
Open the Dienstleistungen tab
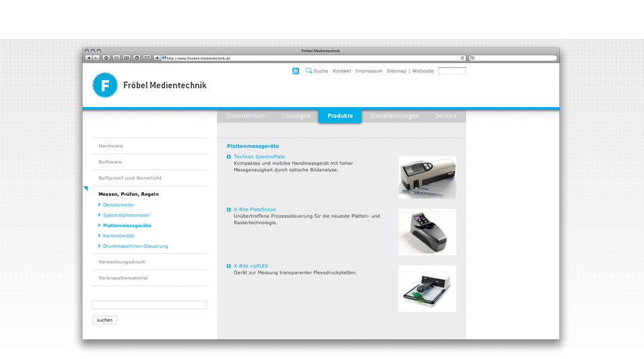[x=394, y=116]
